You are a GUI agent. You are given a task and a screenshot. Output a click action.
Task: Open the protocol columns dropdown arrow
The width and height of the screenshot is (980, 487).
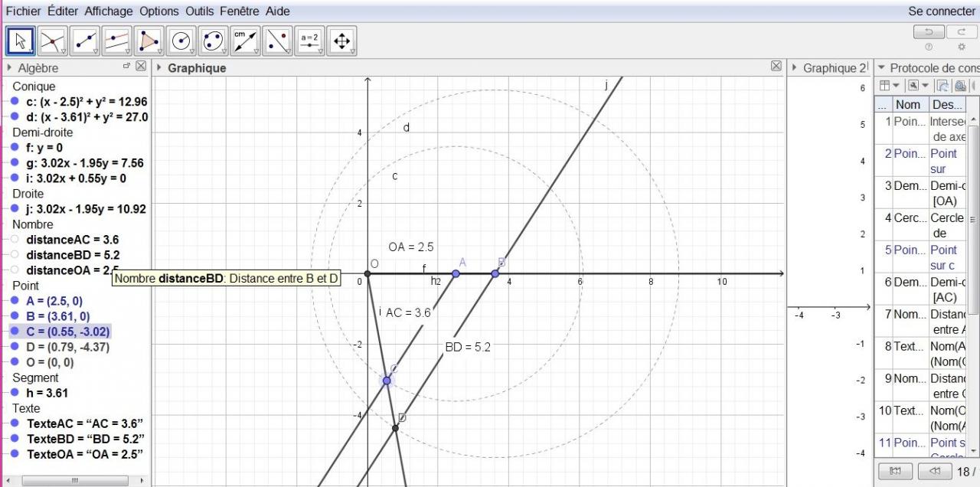click(x=896, y=85)
